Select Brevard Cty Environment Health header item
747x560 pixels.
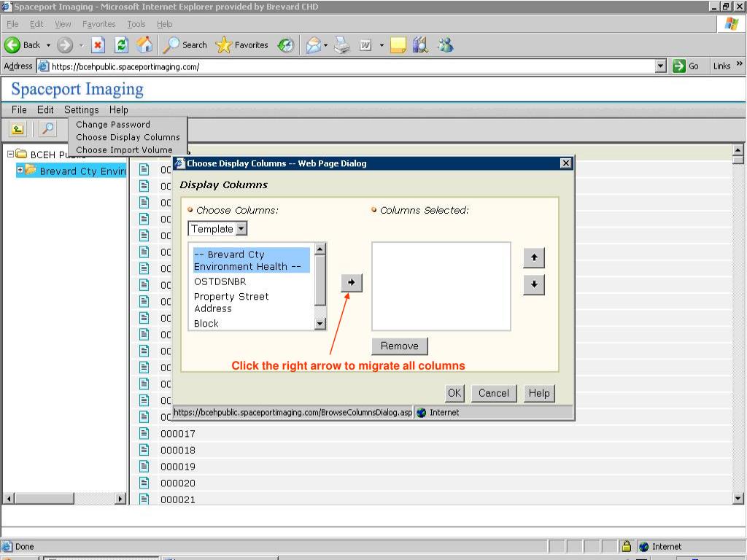tap(252, 260)
